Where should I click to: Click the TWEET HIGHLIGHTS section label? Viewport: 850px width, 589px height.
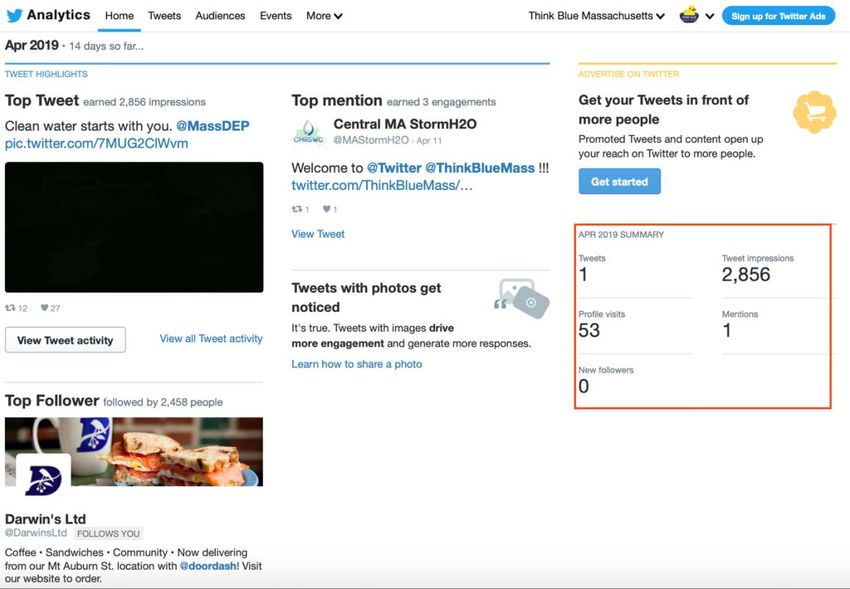46,74
